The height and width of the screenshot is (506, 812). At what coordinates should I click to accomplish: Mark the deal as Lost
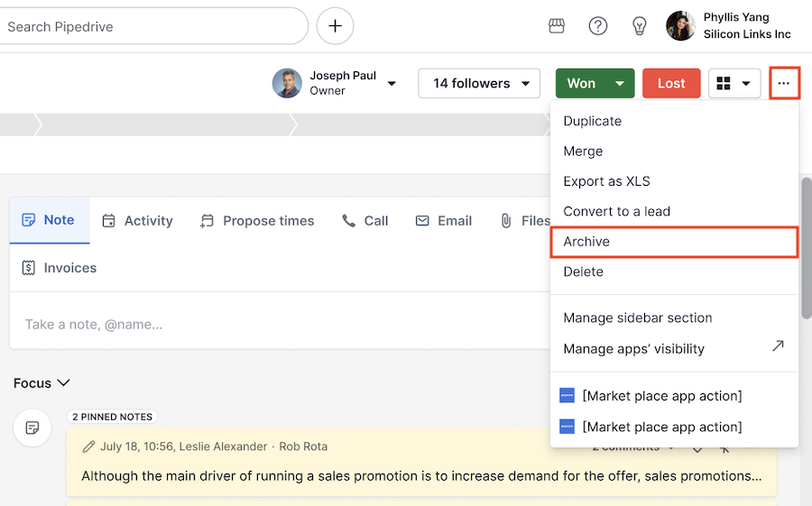tap(671, 83)
